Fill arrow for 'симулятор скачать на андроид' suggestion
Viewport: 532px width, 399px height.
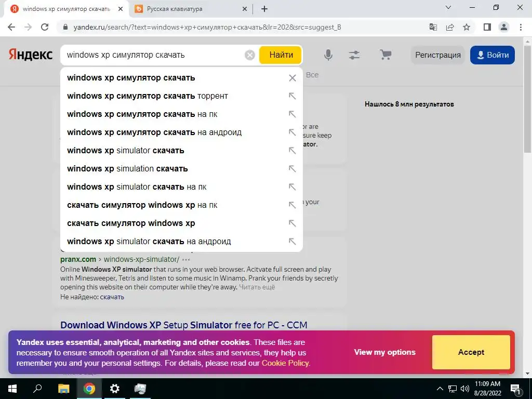pos(292,132)
